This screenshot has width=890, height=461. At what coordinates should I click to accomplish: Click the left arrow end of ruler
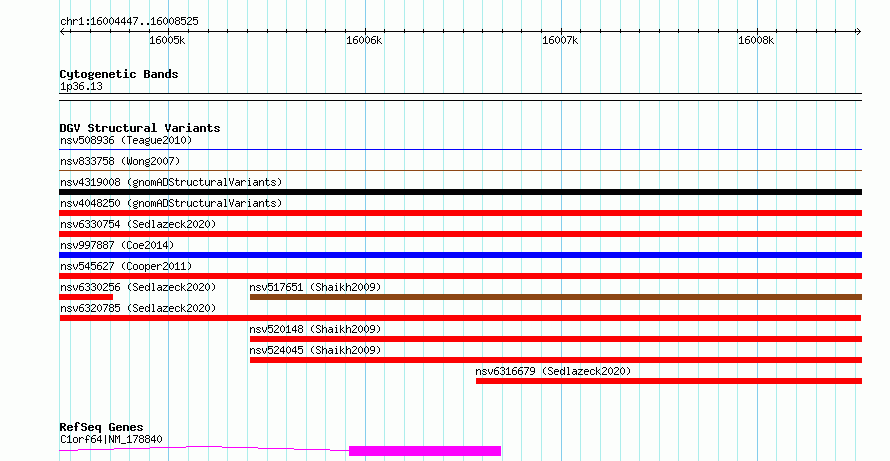(62, 32)
